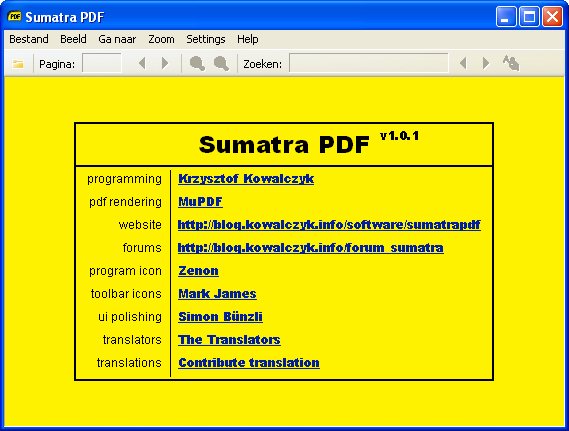Open the Beeld menu
The image size is (569, 431).
[74, 39]
